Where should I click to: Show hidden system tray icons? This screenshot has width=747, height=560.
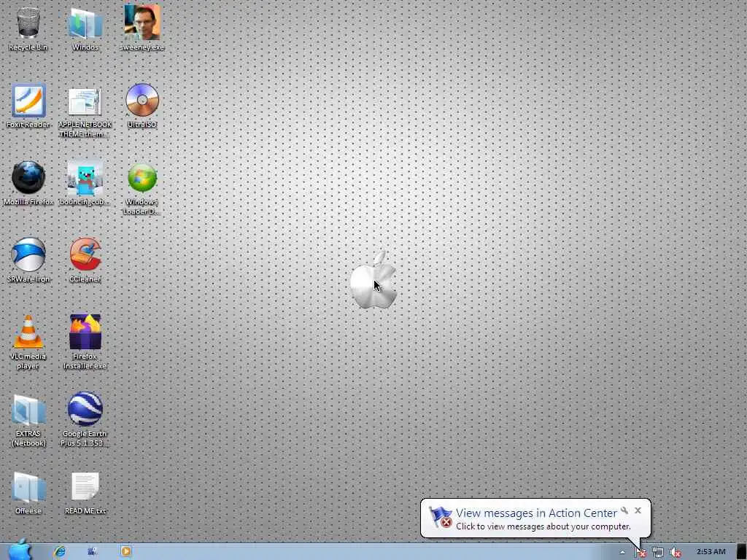622,552
